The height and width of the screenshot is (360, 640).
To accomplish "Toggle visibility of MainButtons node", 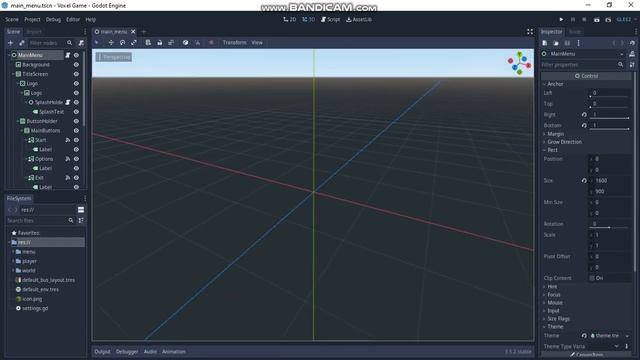I will [76, 131].
